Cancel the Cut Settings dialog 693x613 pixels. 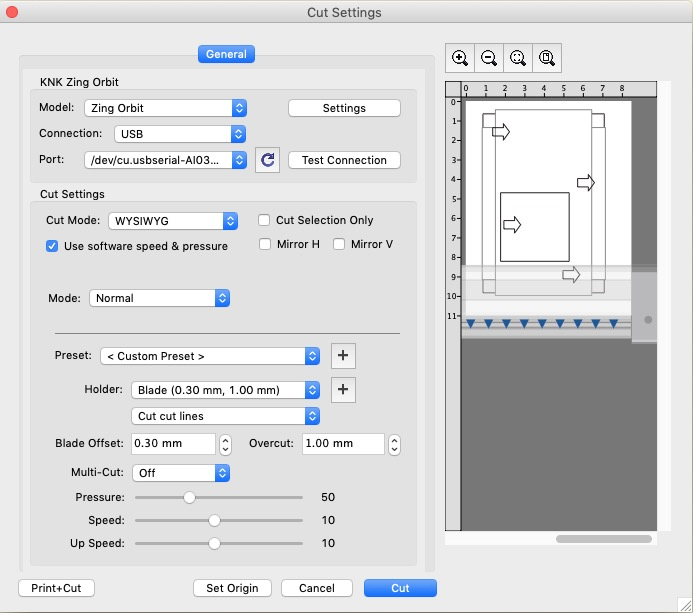(316, 588)
